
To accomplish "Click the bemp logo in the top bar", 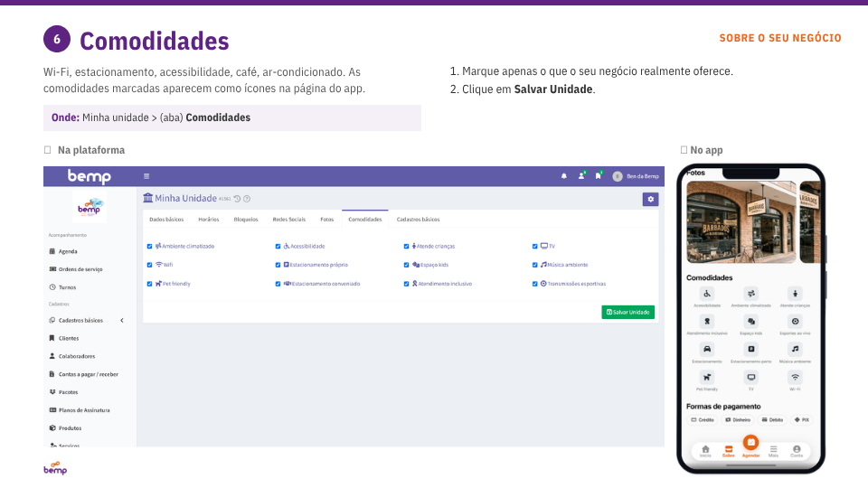I will pos(90,176).
